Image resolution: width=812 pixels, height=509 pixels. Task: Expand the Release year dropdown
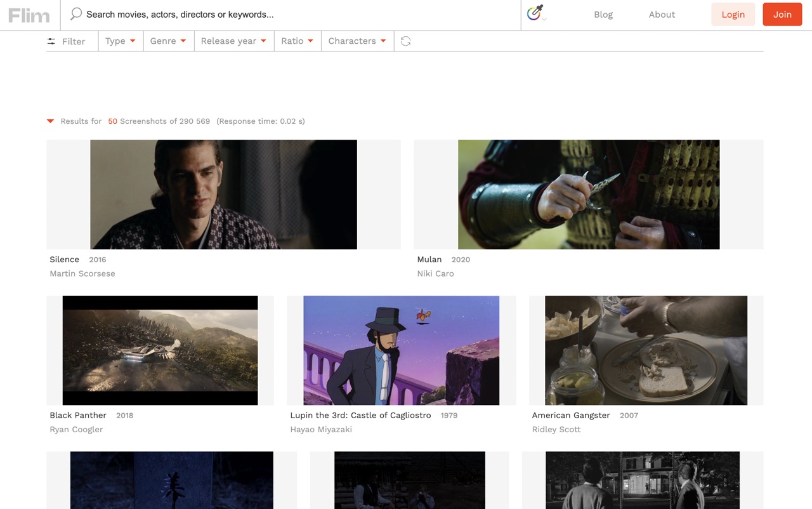[x=234, y=41]
